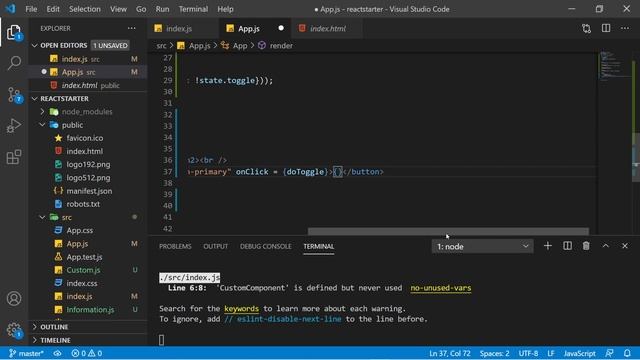Close the terminal panel

click(624, 246)
